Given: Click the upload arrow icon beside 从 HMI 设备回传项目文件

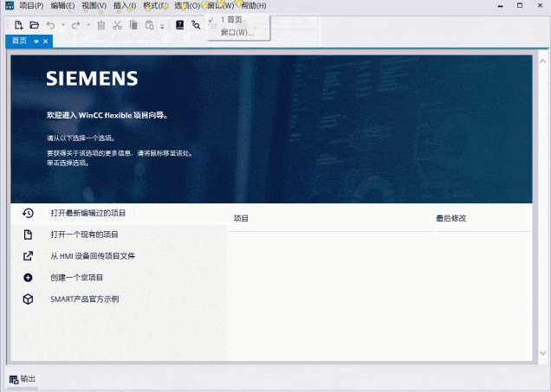Looking at the screenshot, I should tap(28, 256).
